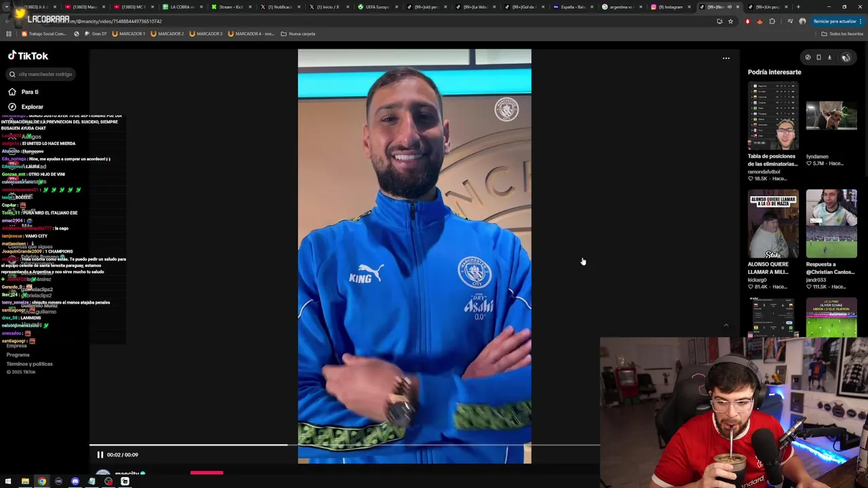
Task: Open the black-and-white app icon in taskbar
Action: click(125, 481)
